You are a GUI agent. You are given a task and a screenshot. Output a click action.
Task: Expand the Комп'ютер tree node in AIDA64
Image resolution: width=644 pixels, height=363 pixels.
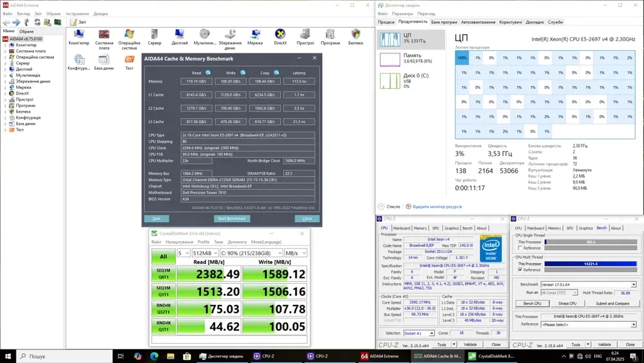click(x=5, y=45)
